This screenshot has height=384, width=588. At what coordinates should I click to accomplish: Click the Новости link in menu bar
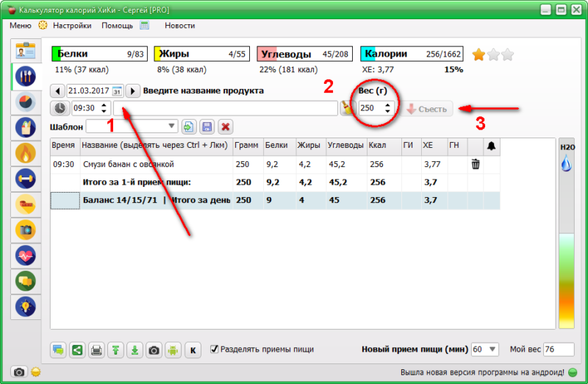180,25
